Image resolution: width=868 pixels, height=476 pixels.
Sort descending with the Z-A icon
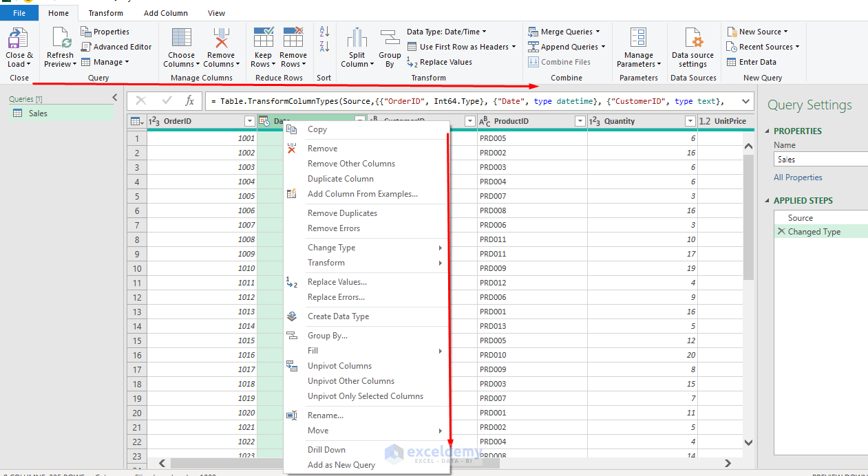(324, 47)
